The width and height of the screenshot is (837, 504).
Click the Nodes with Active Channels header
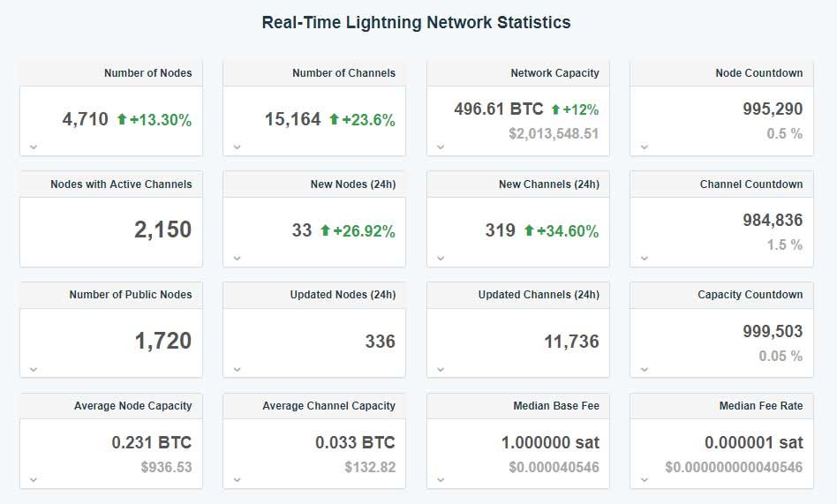[x=121, y=184]
